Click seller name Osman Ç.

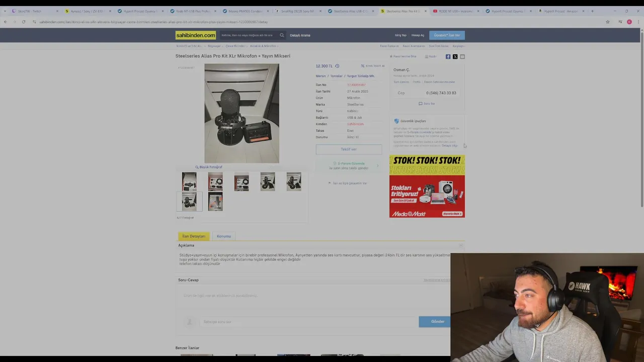401,70
